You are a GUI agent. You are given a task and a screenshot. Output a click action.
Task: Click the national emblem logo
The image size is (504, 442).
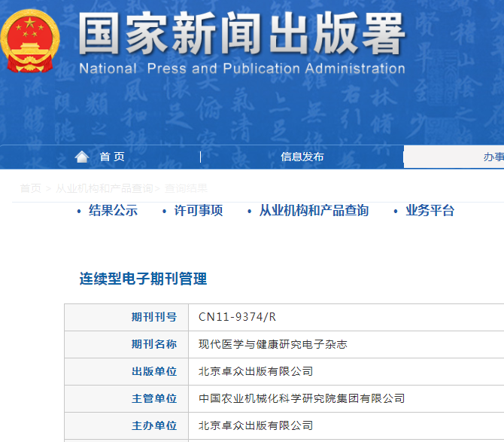pyautogui.click(x=30, y=41)
